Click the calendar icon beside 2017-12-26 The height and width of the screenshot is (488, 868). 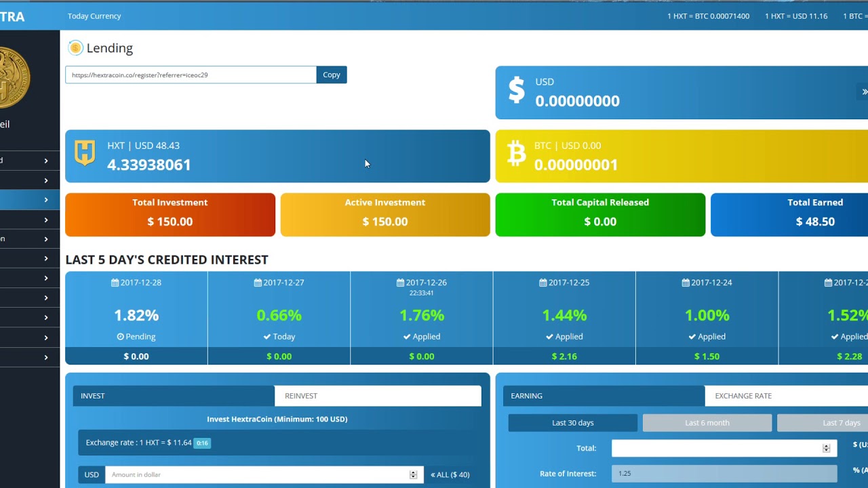[x=401, y=283]
